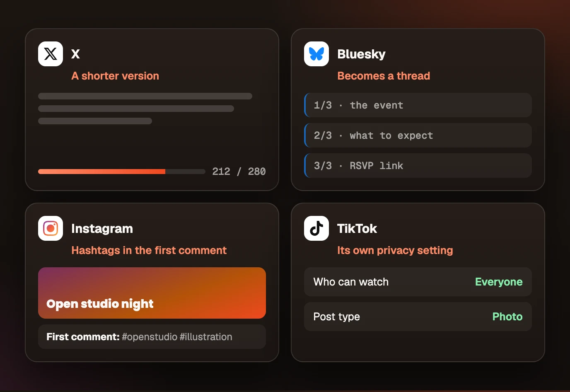Viewport: 570px width, 392px height.
Task: Click the X platform logo icon
Action: [x=51, y=54]
